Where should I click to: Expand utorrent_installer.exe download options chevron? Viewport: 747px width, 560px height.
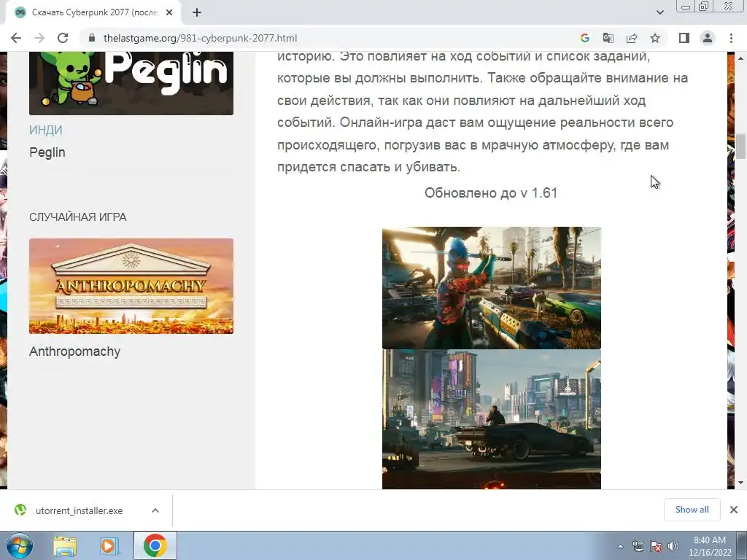(x=155, y=510)
